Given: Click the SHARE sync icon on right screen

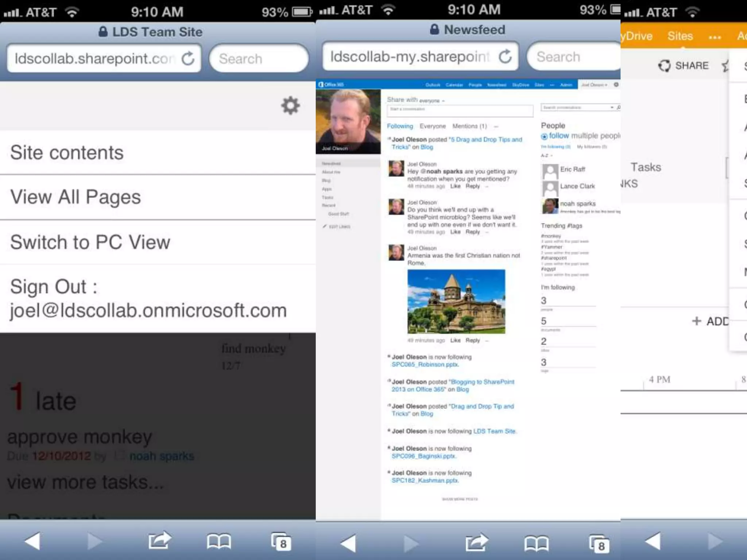Looking at the screenshot, I should click(x=664, y=66).
